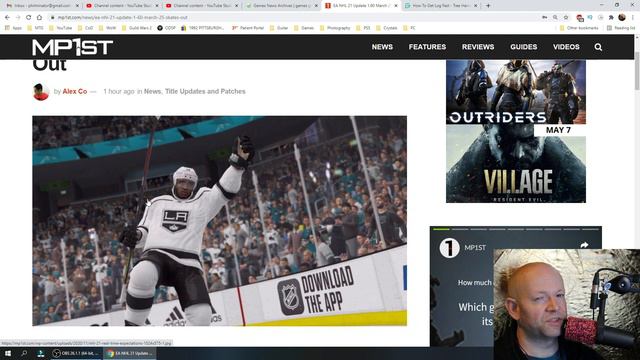Click the password key icon in address bar

[x=544, y=18]
